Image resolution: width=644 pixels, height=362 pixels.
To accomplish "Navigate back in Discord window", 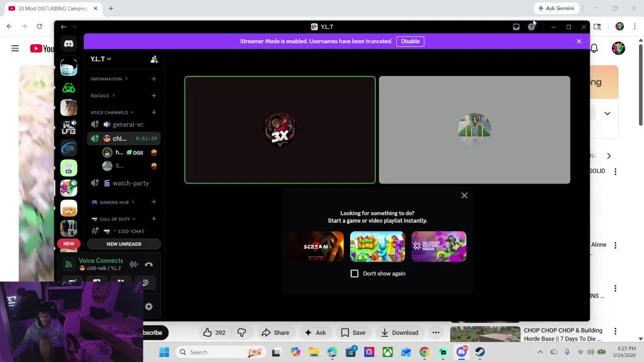I will pos(63,27).
